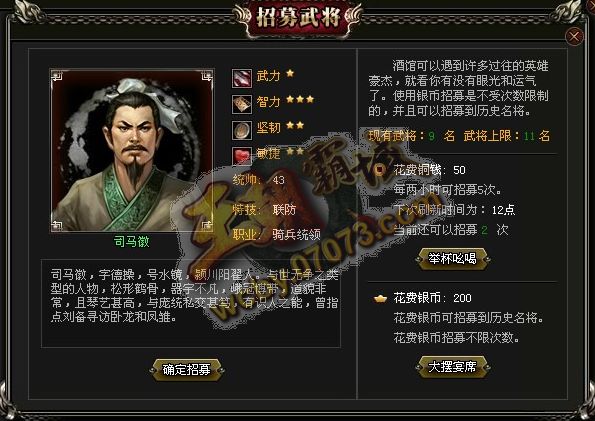Click the silver ingot icon beside 花费银币
This screenshot has width=595, height=421.
(x=380, y=299)
